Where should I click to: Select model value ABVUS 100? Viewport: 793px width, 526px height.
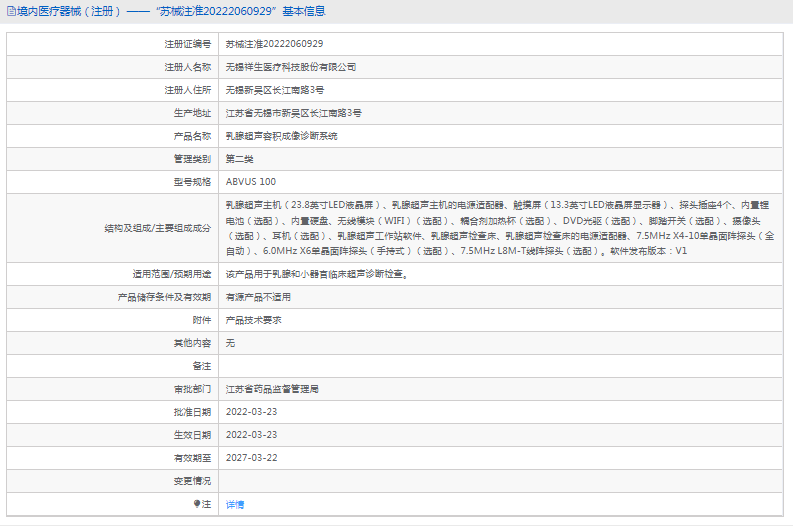(x=251, y=182)
